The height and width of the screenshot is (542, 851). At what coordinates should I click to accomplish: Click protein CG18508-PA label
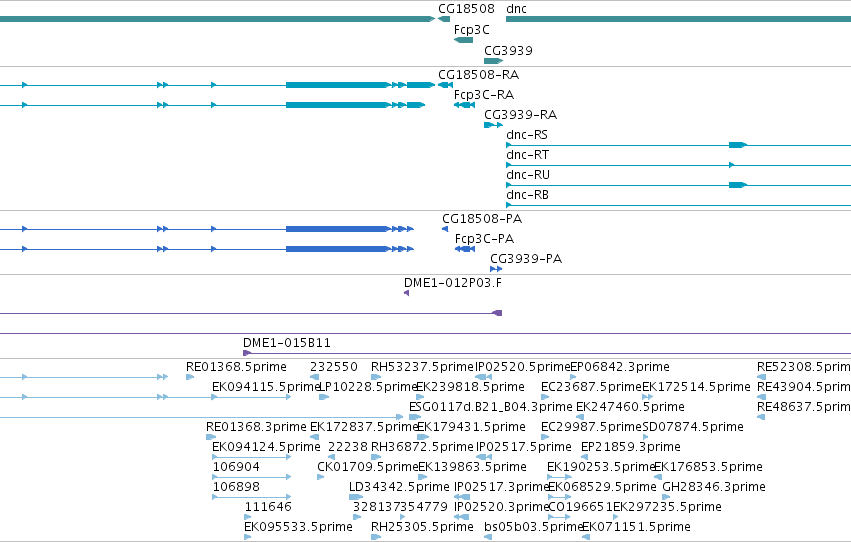click(x=482, y=219)
